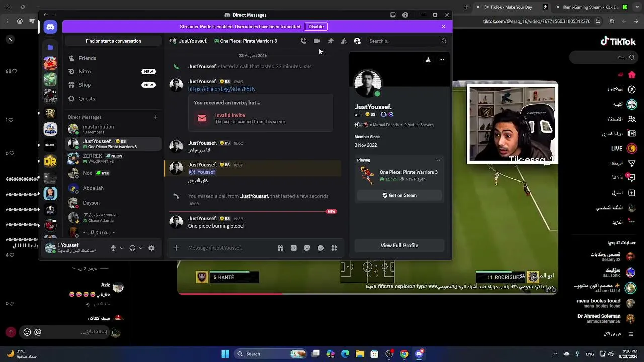Open the discord.gg invite link
This screenshot has height=362, width=644.
(x=222, y=89)
